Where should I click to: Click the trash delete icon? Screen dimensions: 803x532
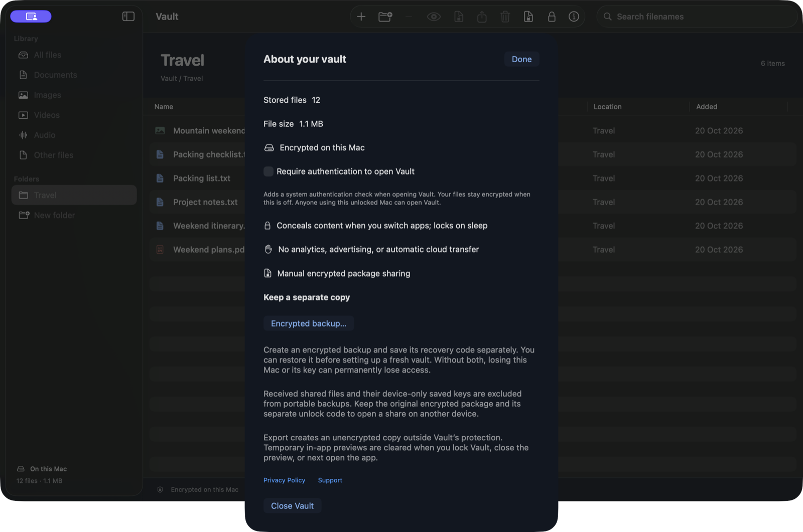tap(505, 17)
